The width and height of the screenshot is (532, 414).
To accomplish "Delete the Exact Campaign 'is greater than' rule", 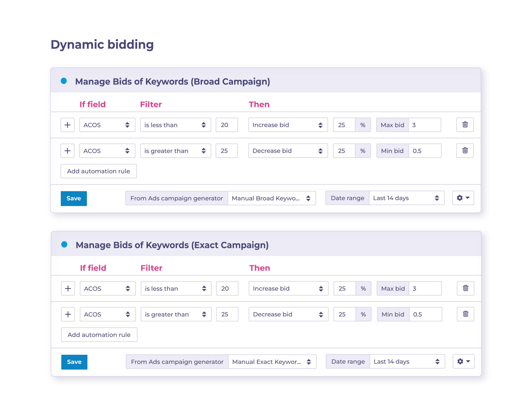I will (465, 314).
